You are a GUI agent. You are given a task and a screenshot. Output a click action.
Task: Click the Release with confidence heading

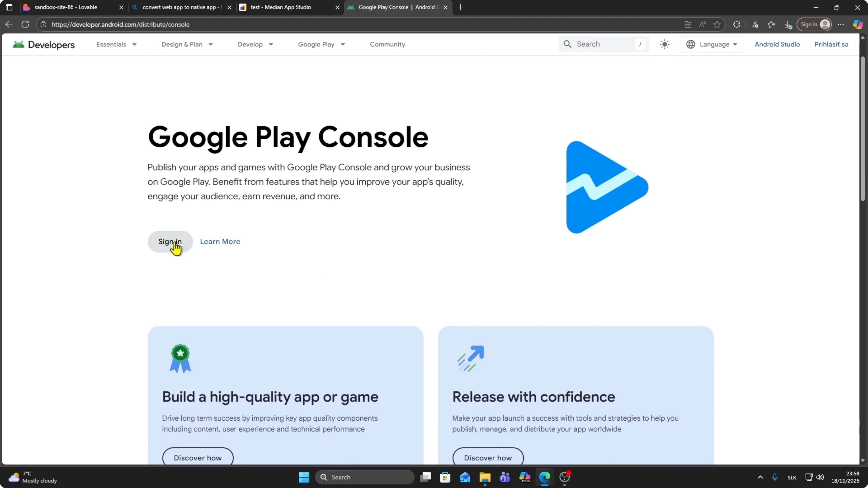534,397
